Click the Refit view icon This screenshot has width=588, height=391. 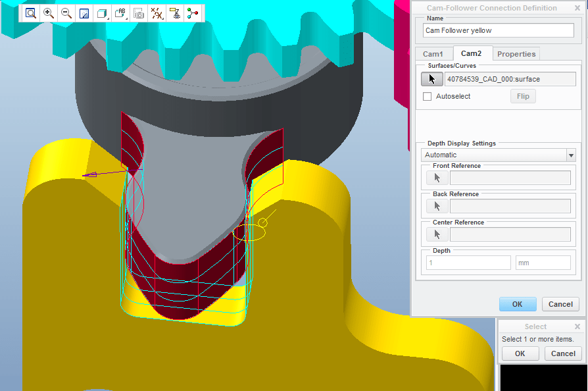point(84,13)
